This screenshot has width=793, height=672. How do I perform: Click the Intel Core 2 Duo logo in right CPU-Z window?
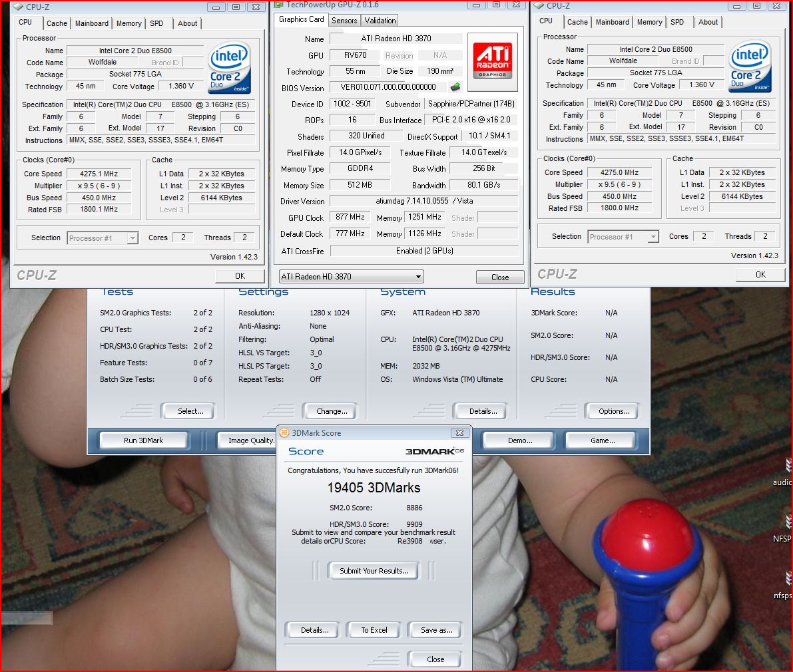coord(750,66)
